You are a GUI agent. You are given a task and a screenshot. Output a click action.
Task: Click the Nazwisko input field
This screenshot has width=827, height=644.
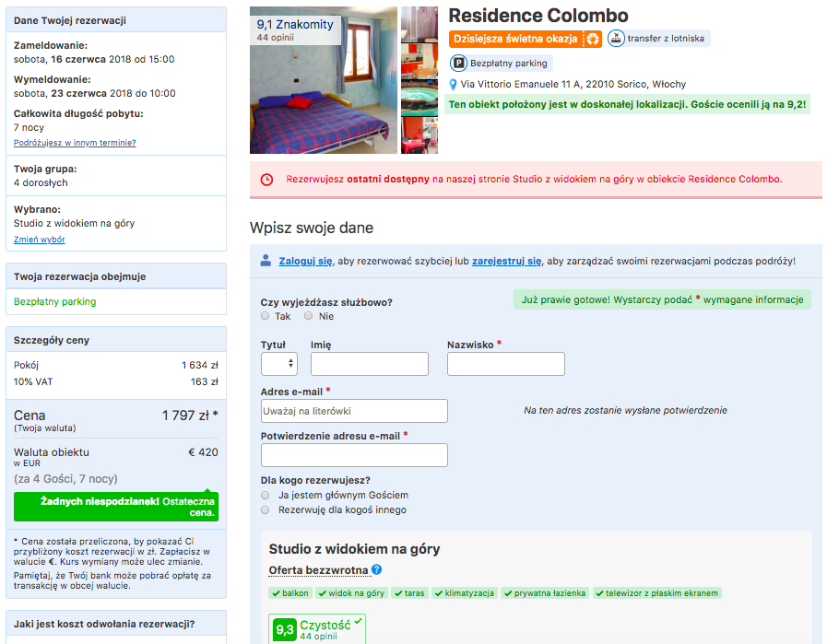click(505, 364)
